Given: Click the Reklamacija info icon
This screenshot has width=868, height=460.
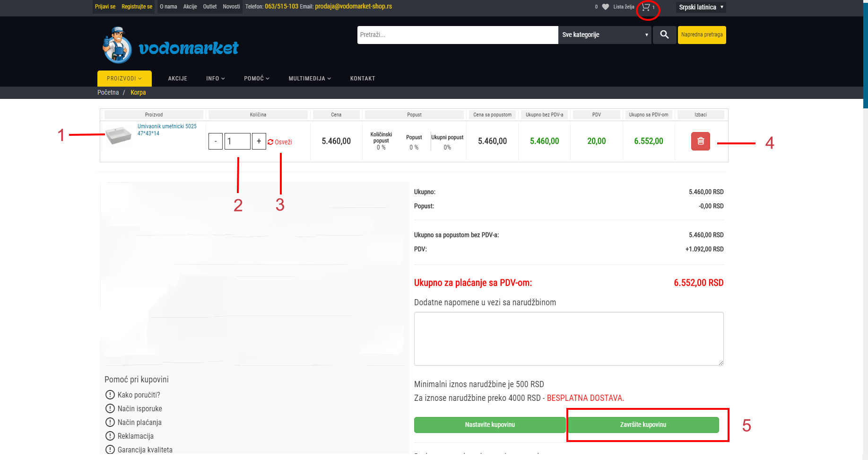Looking at the screenshot, I should click(110, 436).
